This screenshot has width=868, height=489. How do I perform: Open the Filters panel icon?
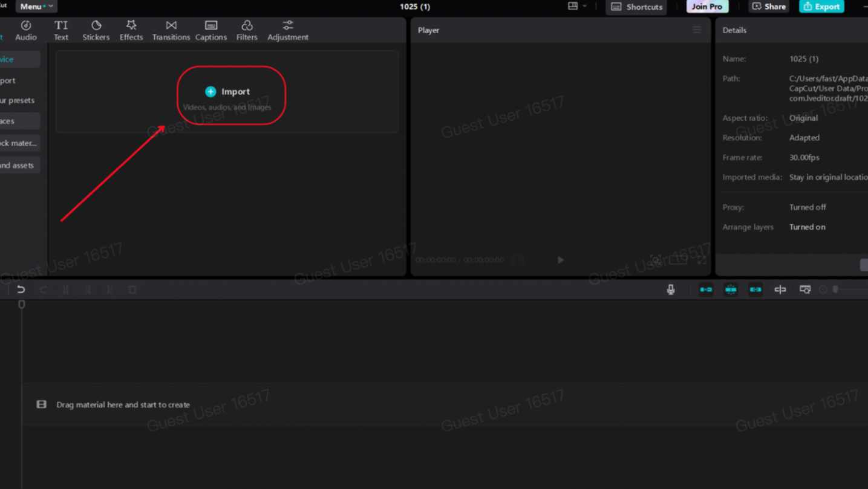click(x=247, y=30)
